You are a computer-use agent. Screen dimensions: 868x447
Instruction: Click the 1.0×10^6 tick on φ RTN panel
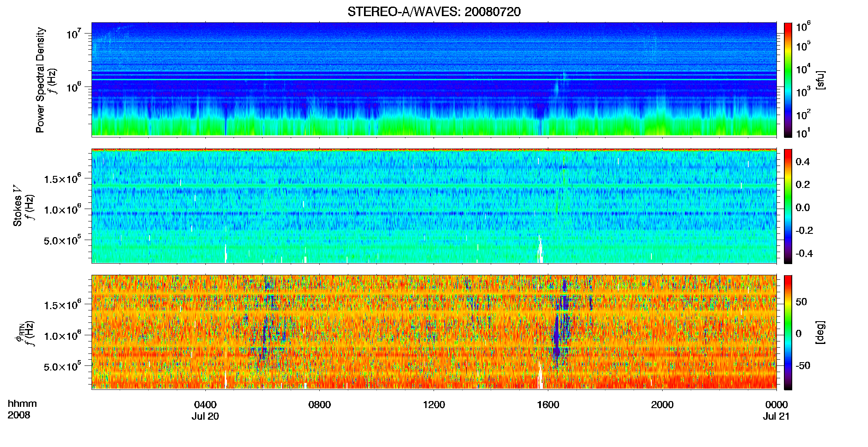coord(63,336)
